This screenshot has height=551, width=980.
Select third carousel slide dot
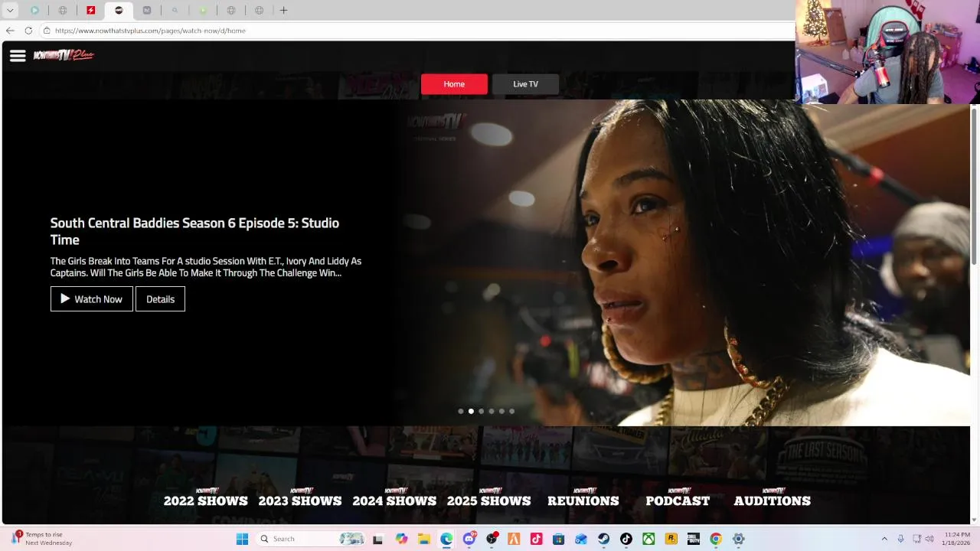point(481,411)
